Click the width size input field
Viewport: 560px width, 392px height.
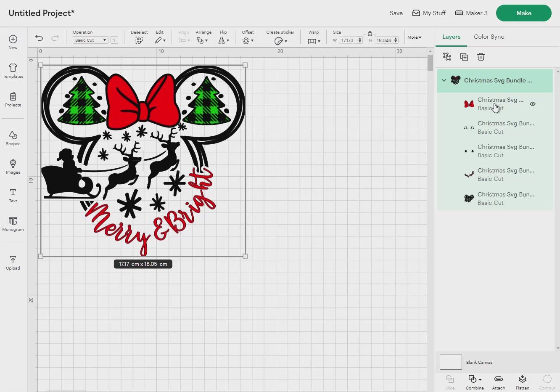pos(348,40)
